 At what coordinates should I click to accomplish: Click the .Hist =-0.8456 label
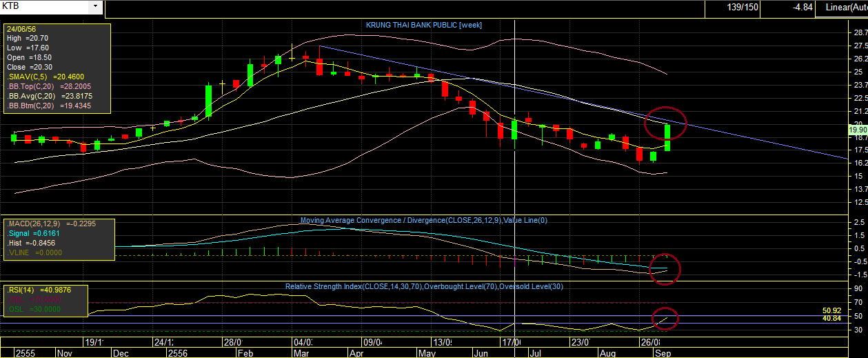[32, 243]
